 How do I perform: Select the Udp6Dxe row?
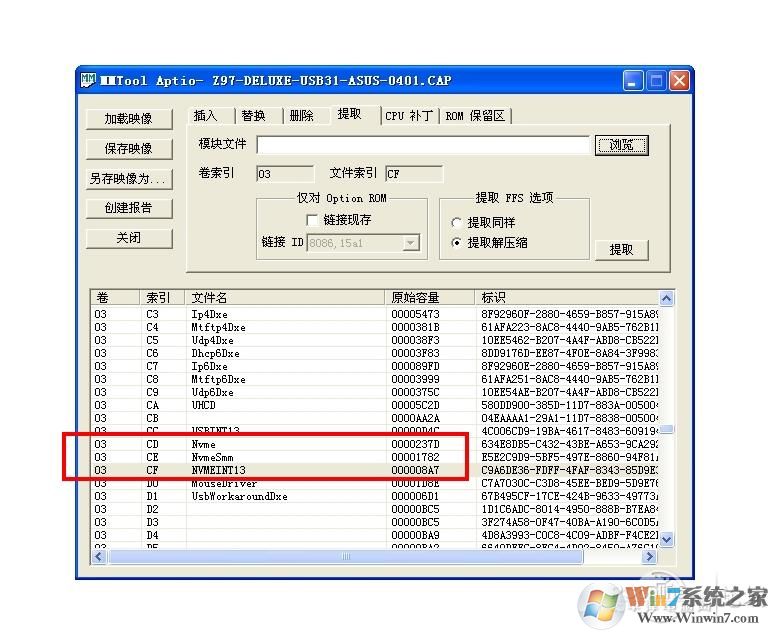[x=375, y=392]
